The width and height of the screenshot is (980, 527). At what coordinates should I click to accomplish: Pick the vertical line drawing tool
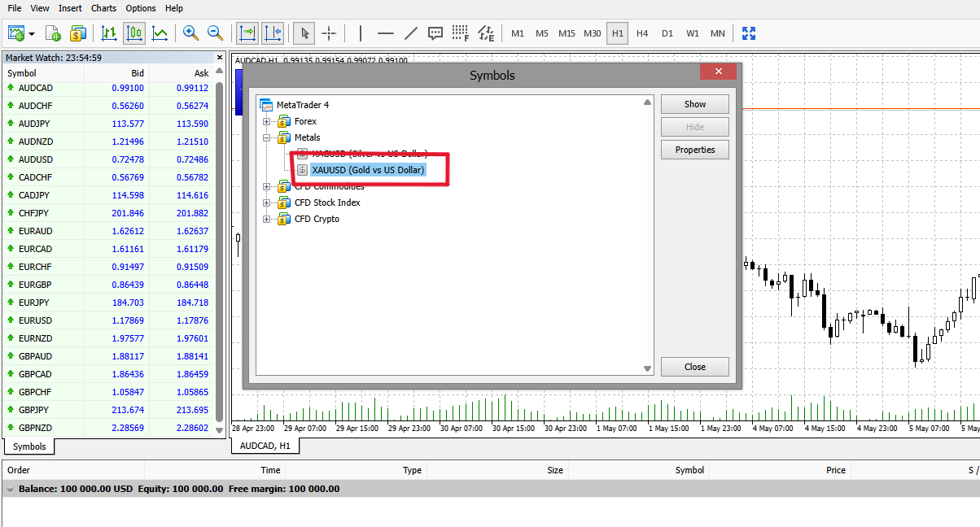[x=361, y=33]
